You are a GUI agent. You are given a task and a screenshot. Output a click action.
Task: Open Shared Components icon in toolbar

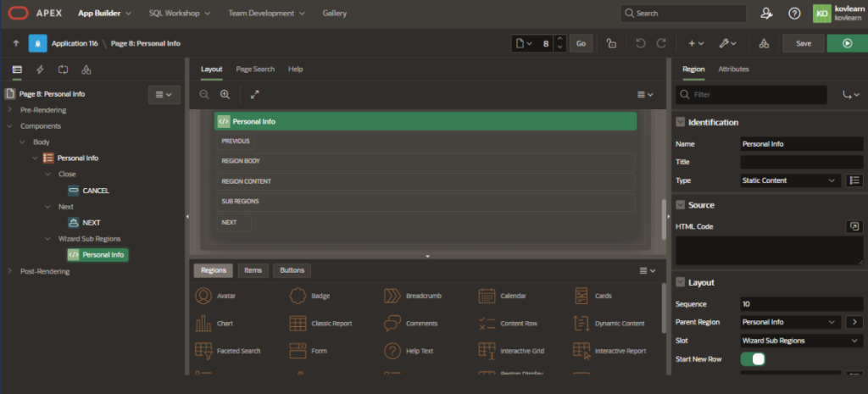click(x=764, y=43)
